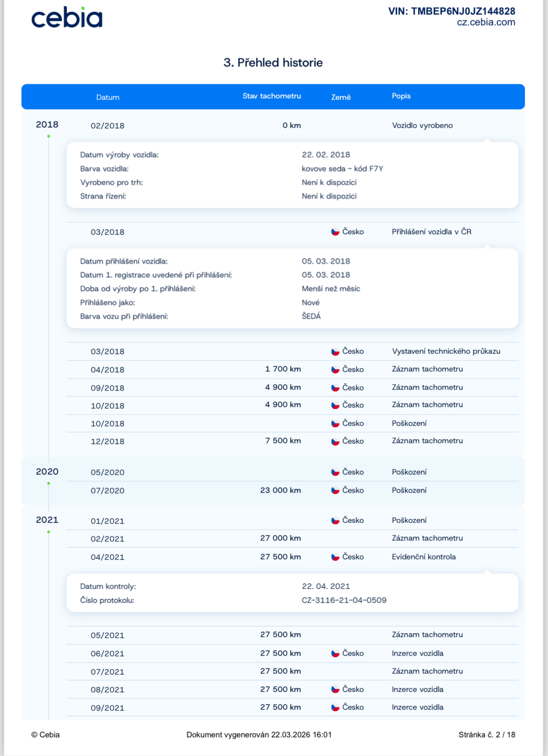
Task: Click the Cebia logo
Action: (x=67, y=18)
